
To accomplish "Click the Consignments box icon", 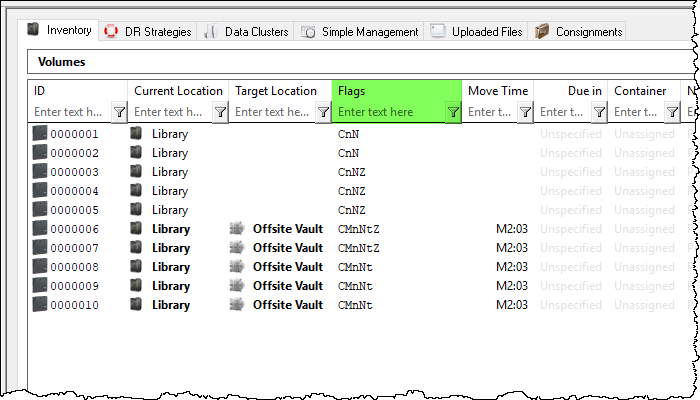I will [x=542, y=31].
